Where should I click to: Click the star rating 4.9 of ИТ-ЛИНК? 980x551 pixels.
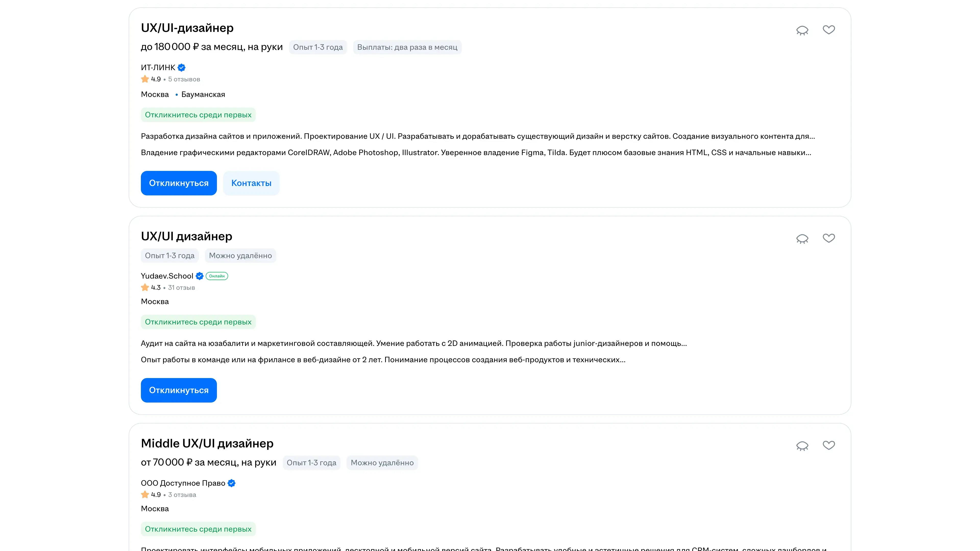tap(151, 79)
